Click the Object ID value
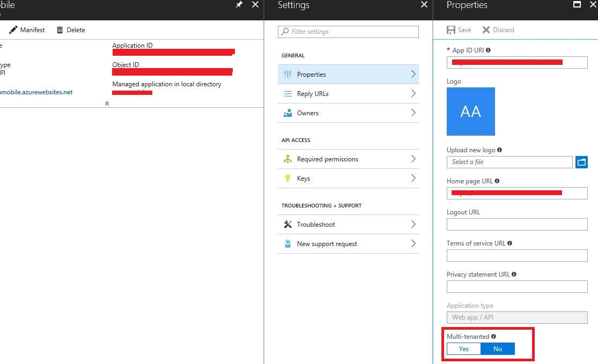The image size is (598, 364). point(172,72)
